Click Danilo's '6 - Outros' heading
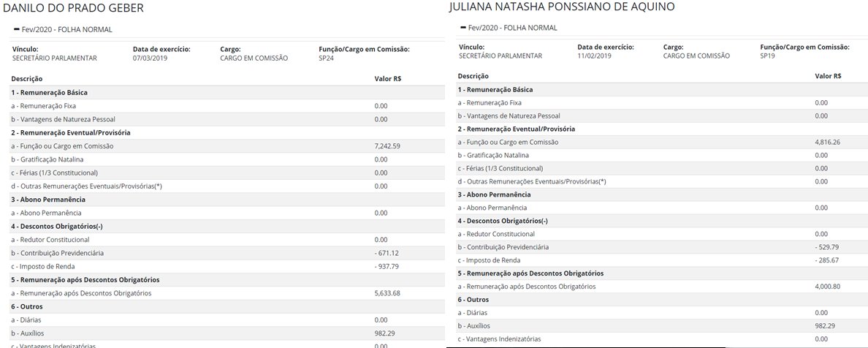868x348 pixels. 27,306
